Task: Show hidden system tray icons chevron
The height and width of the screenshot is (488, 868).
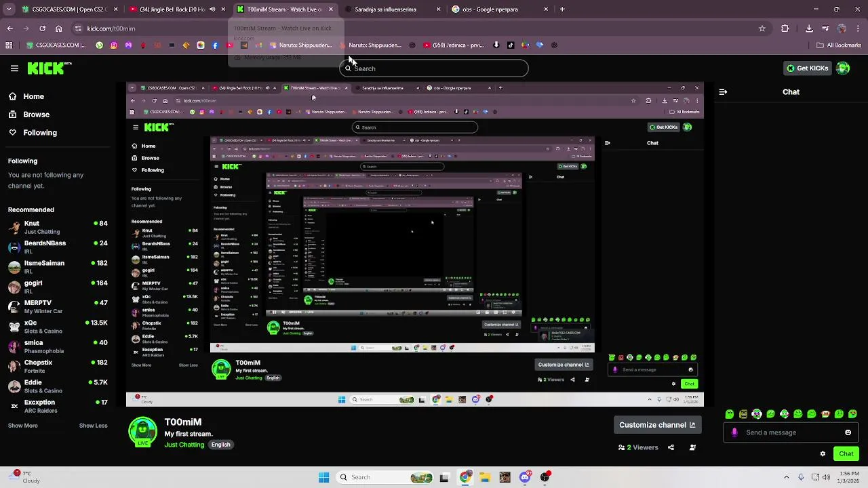Action: [x=786, y=477]
